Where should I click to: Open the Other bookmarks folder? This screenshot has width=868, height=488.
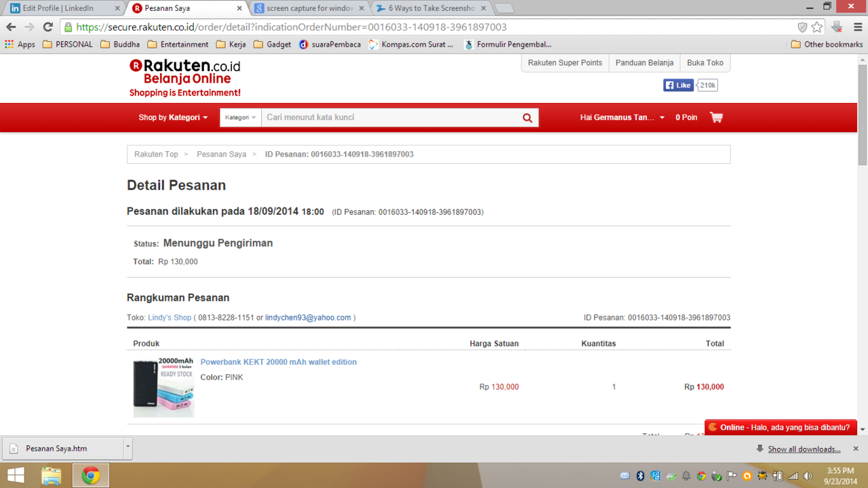[x=827, y=44]
